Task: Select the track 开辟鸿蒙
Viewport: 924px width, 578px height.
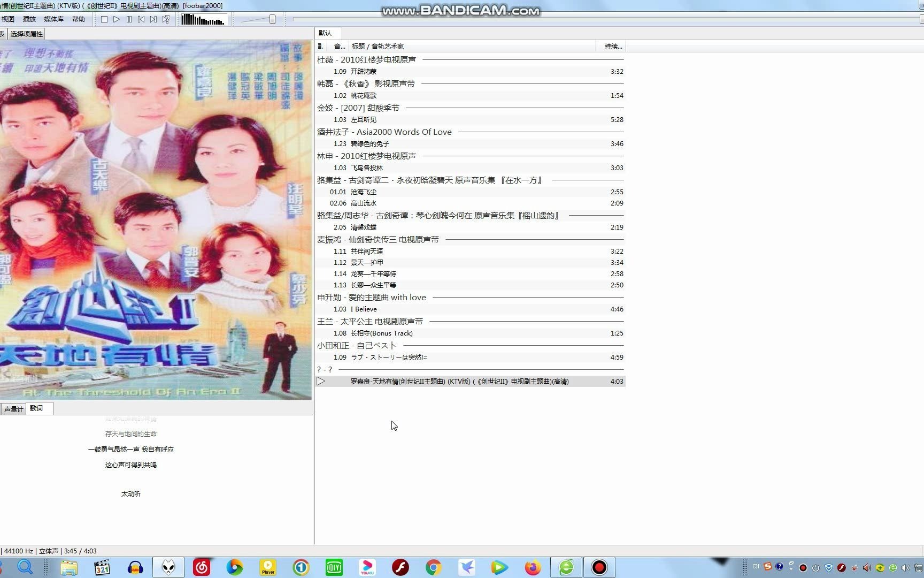Action: coord(470,72)
